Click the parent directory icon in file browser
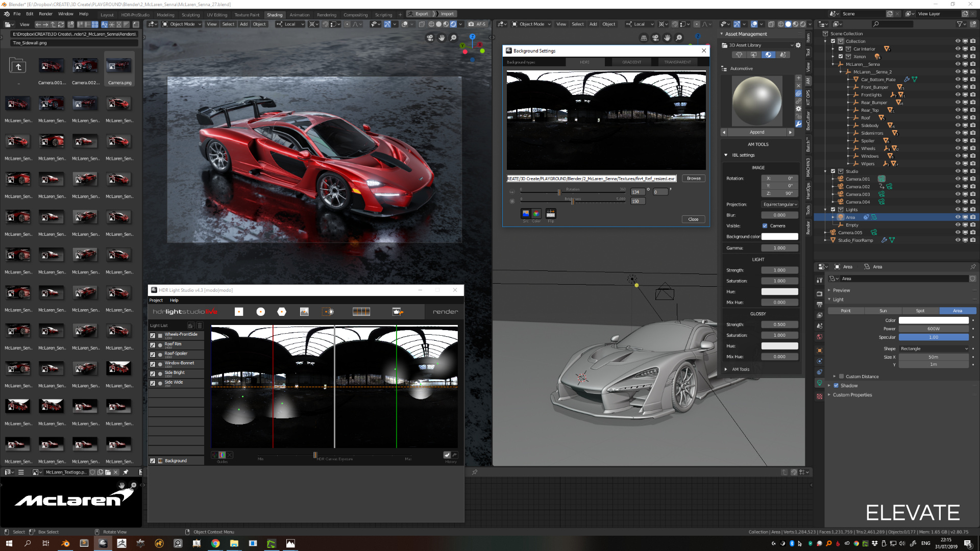Viewport: 980px width, 551px height. (18, 66)
